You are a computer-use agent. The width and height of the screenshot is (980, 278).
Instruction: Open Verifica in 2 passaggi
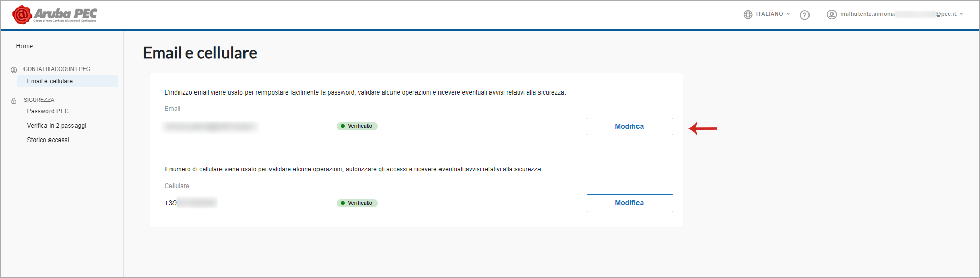point(57,126)
